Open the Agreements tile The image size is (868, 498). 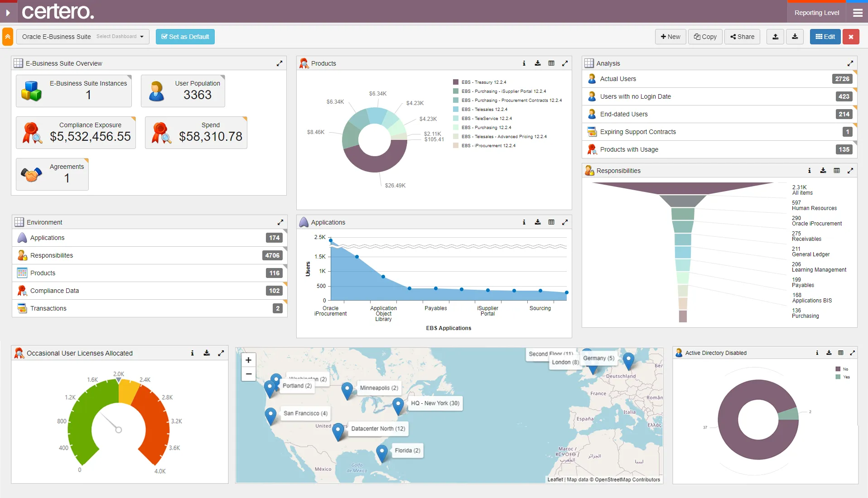[x=52, y=174]
